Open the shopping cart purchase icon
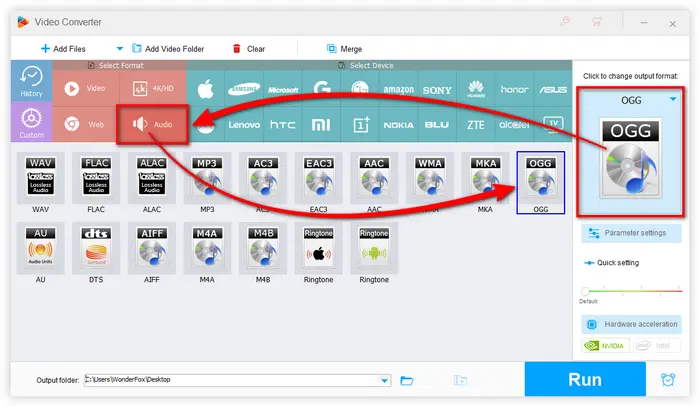This screenshot has height=407, width=700. point(597,21)
